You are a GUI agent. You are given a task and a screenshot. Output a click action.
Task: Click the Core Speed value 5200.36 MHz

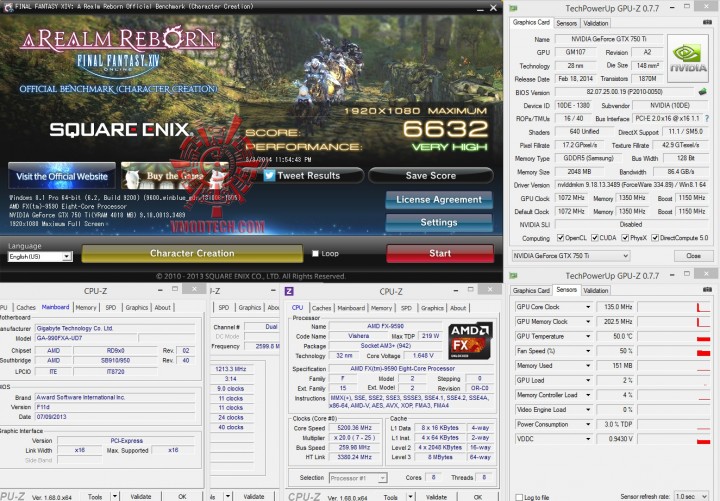(x=355, y=428)
